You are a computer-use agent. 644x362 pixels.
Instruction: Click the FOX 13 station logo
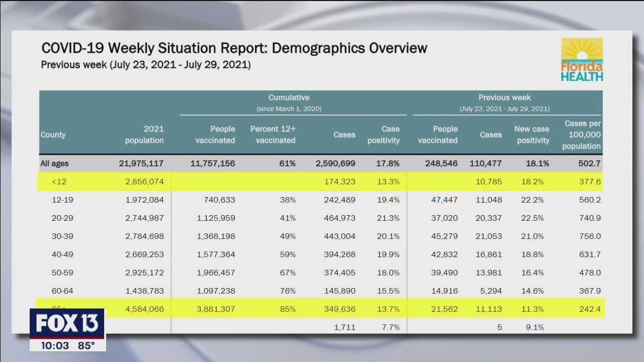coord(67,323)
